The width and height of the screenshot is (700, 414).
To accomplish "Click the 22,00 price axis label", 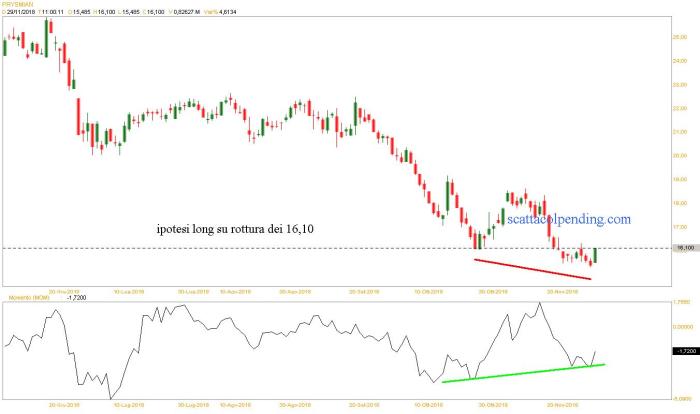I will [x=679, y=108].
